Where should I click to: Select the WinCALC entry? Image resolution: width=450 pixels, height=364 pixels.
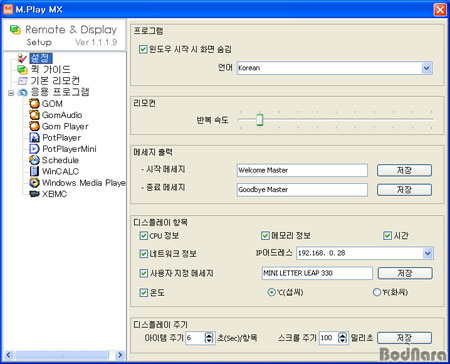click(60, 171)
